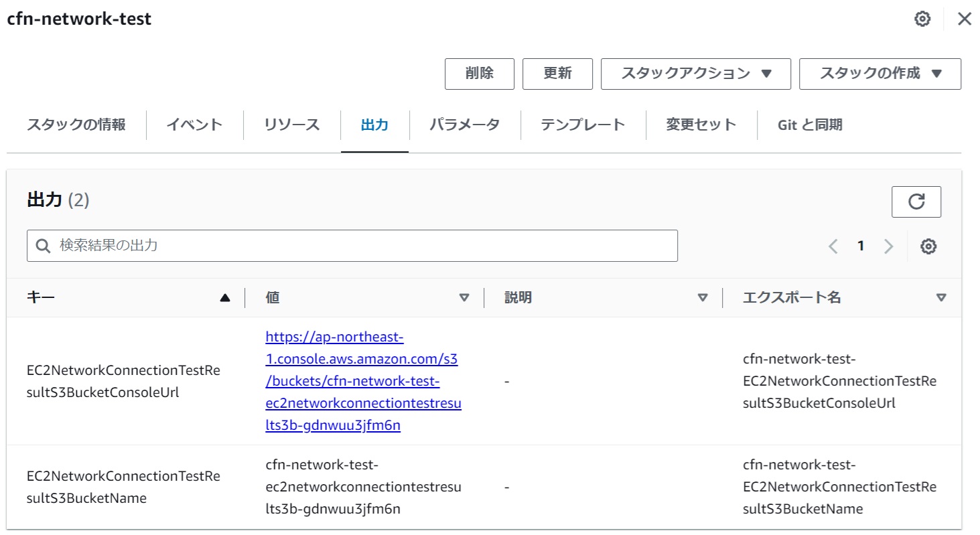Viewport: 980px width, 535px height.
Task: Switch to the イベント tab
Action: (194, 125)
